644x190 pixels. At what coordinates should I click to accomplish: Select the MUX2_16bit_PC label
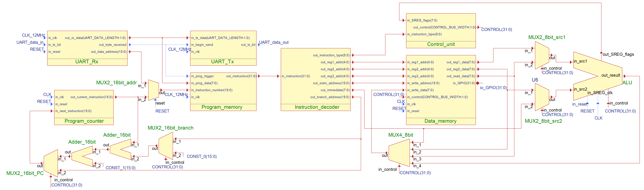(x=25, y=173)
